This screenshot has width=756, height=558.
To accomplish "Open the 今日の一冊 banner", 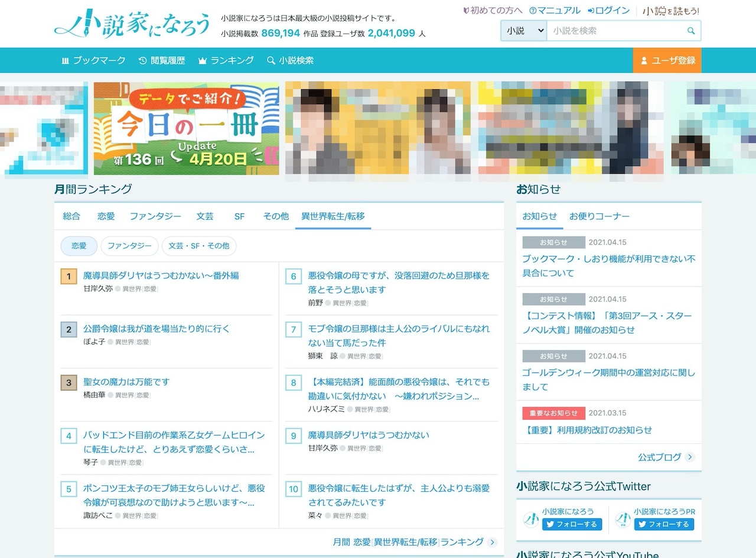I will pos(186,128).
